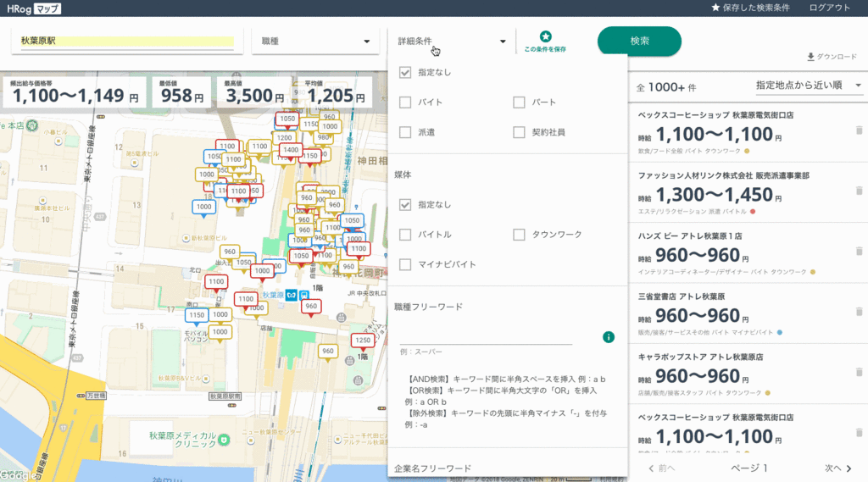Delete the 三省堂書店 listing with trash icon

860,312
